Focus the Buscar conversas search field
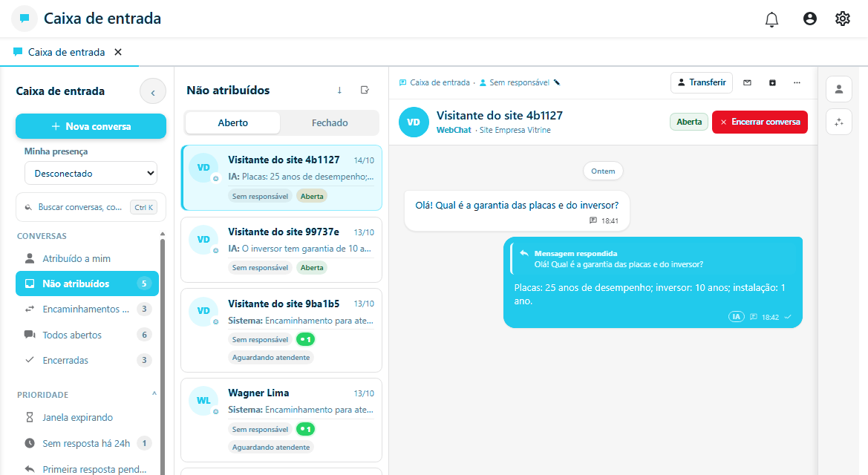Image resolution: width=868 pixels, height=475 pixels. [91, 207]
